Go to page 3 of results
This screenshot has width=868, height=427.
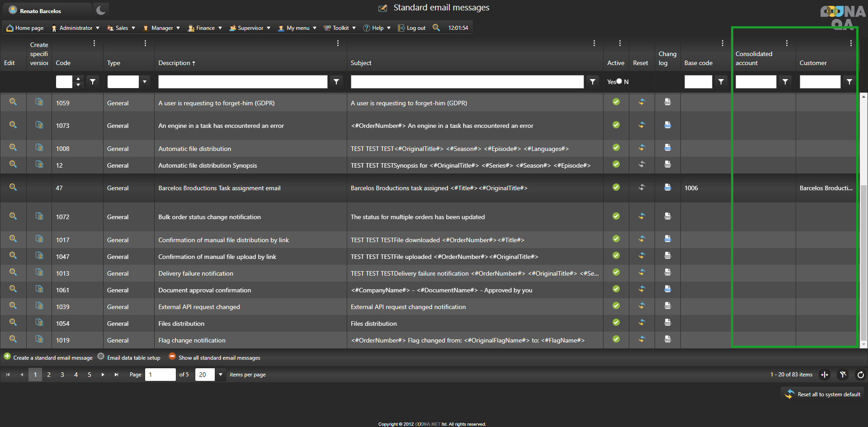click(x=62, y=375)
